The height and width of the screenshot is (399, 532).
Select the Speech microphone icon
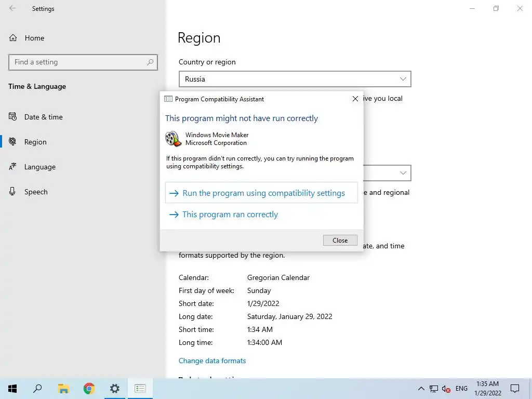click(x=12, y=191)
